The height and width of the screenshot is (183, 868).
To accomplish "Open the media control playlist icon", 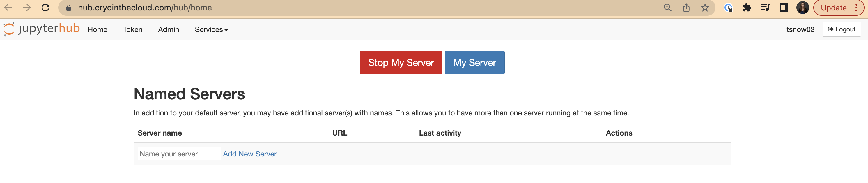I will click(765, 8).
